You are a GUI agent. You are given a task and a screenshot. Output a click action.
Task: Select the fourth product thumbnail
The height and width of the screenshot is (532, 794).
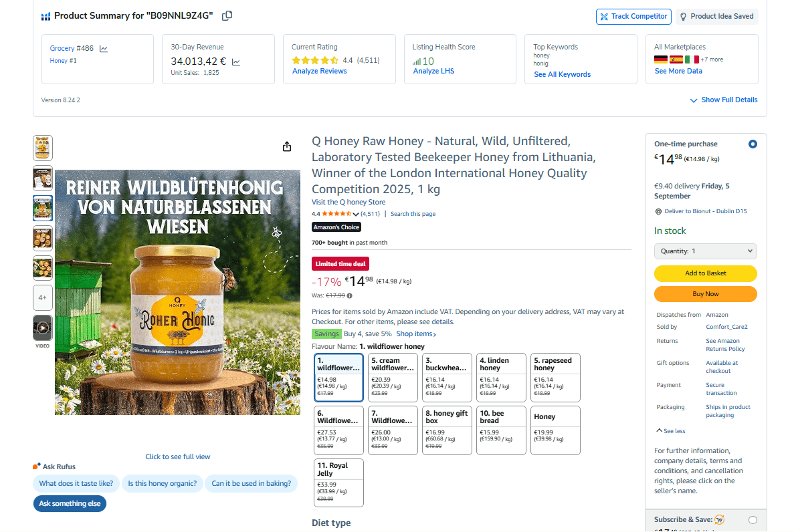[x=43, y=239]
